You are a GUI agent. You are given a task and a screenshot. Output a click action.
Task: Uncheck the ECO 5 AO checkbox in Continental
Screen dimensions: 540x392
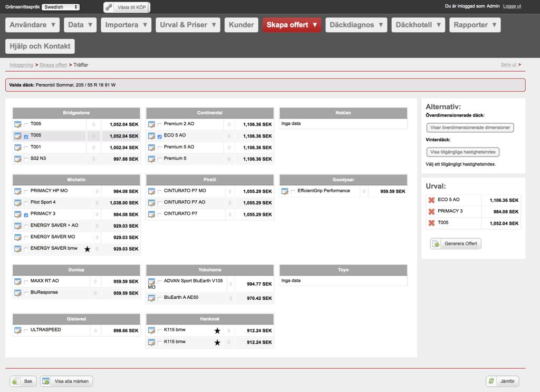(x=159, y=136)
